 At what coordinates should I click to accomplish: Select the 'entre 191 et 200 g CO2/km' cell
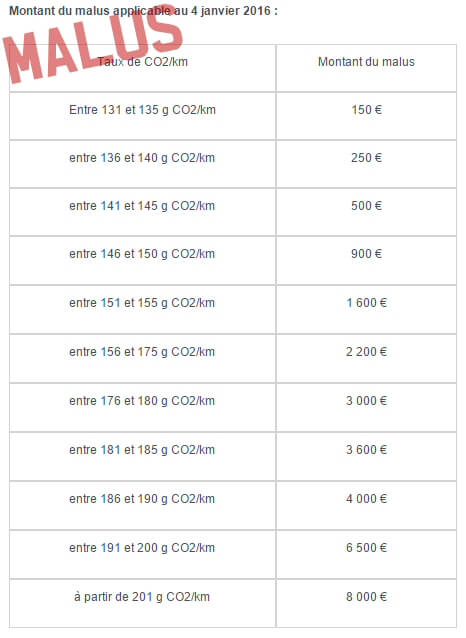coord(142,554)
